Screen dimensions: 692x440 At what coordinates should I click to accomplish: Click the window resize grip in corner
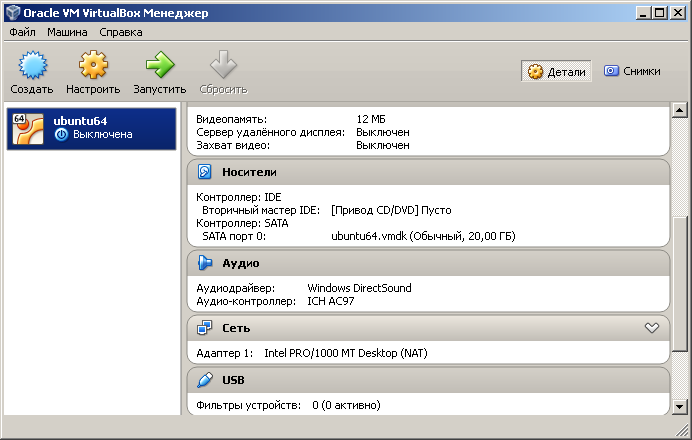(x=682, y=429)
